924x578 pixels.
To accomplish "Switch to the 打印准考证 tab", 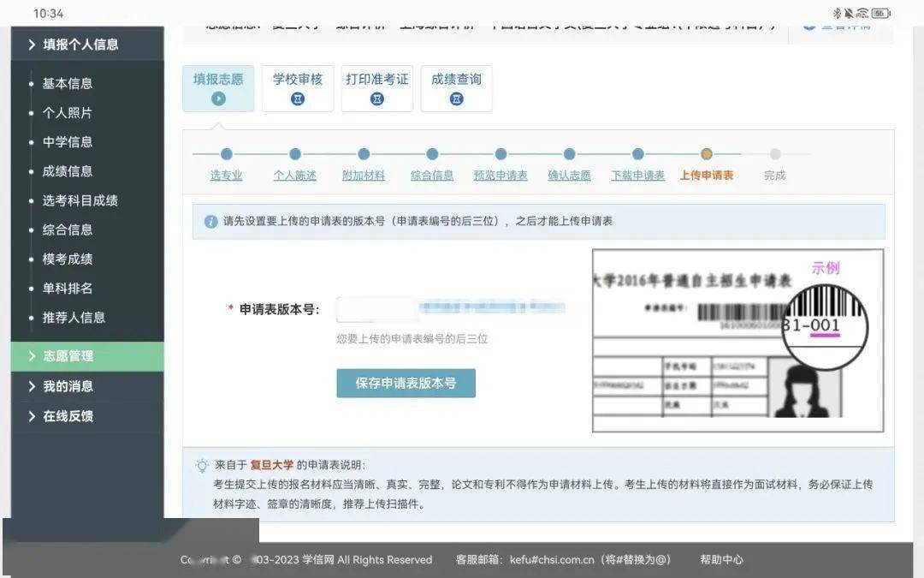I will pos(377,82).
